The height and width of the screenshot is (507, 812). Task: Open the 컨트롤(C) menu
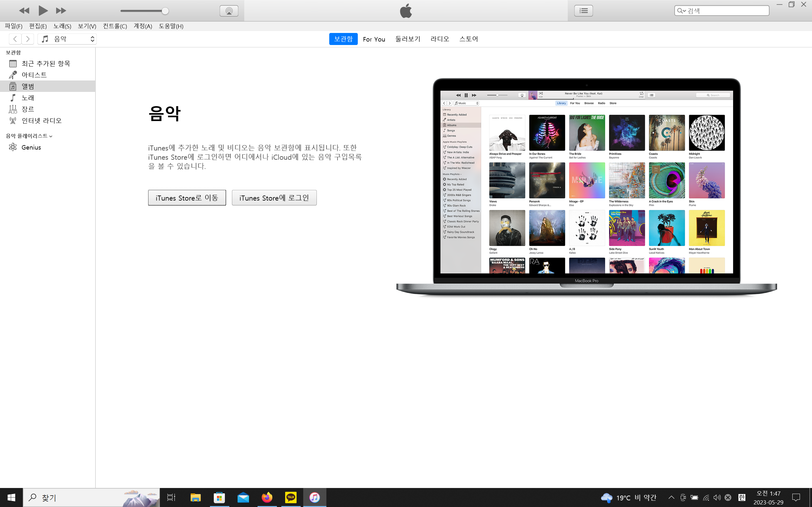[x=115, y=26]
